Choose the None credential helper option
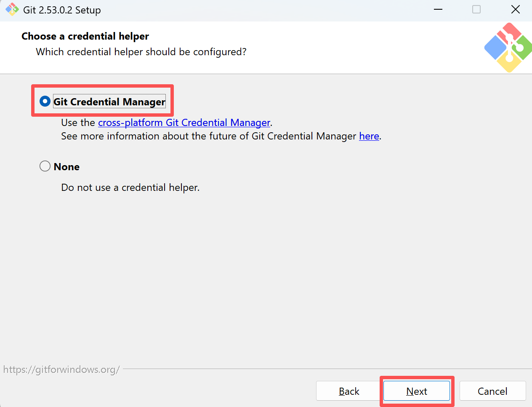 45,166
